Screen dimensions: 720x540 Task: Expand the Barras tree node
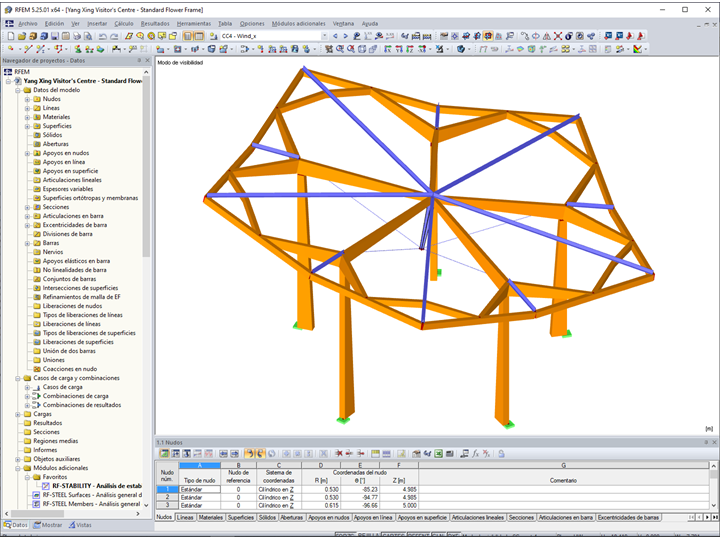[x=27, y=243]
